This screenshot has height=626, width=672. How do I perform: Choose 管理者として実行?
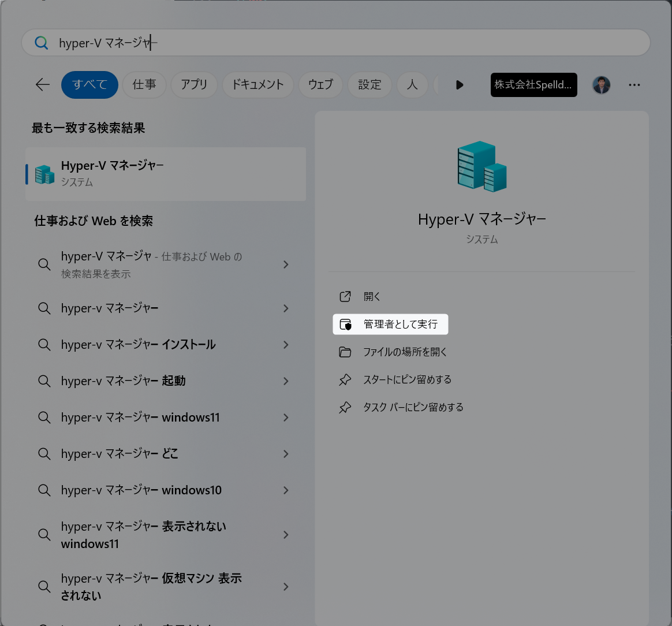coord(390,324)
